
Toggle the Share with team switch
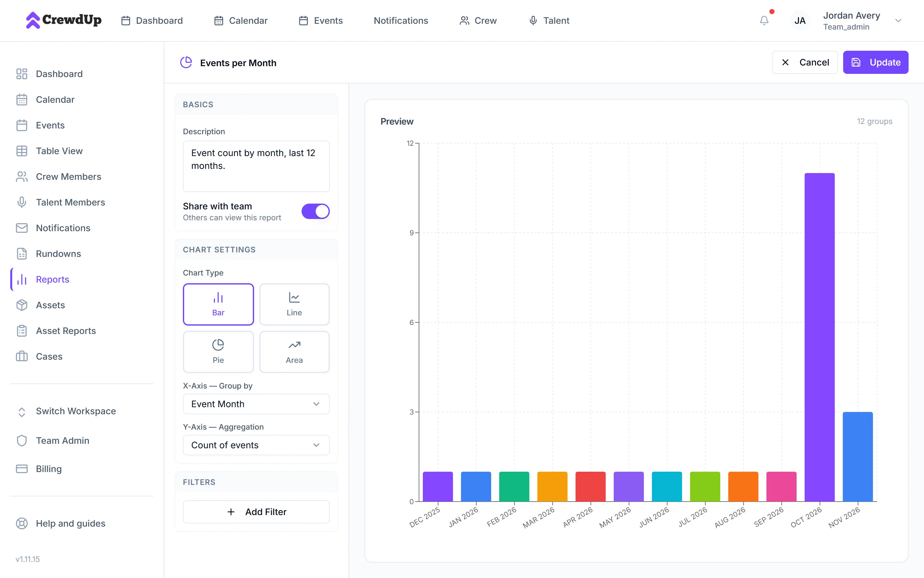click(315, 211)
